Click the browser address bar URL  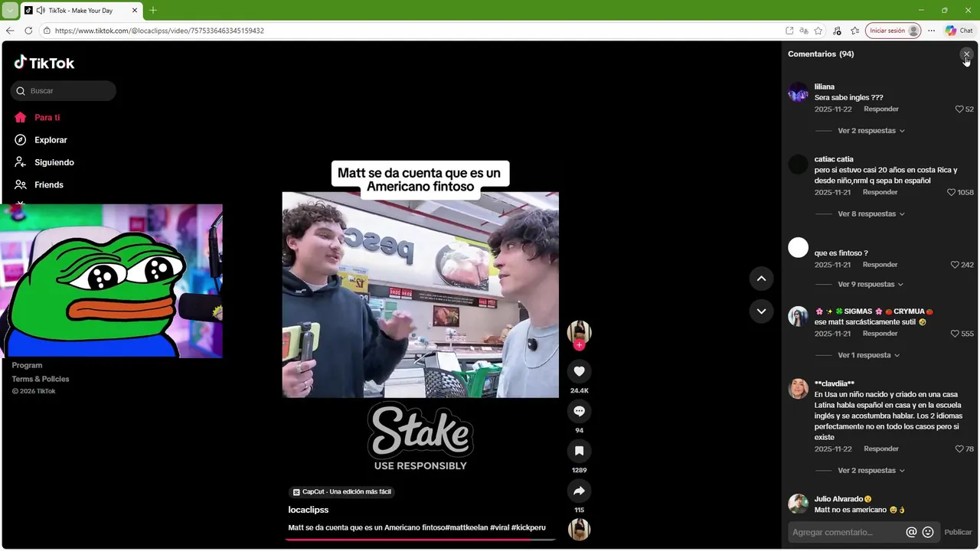[159, 31]
